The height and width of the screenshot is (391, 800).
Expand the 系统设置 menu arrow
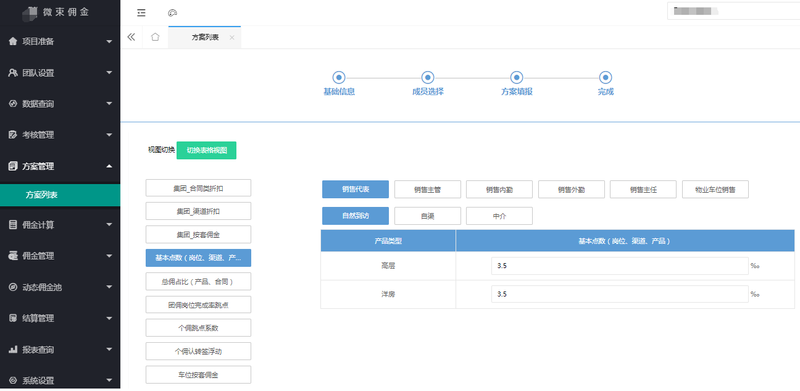[109, 380]
